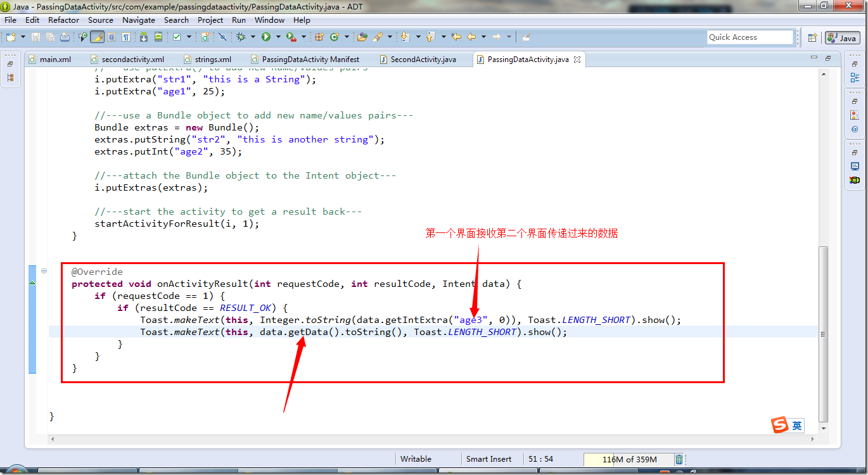Toggle Mark Occurrences highlighter button
868x475 pixels.
pos(97,37)
